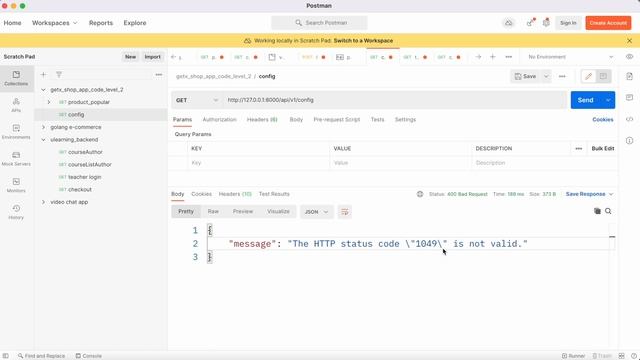Image resolution: width=640 pixels, height=360 pixels.
Task: Open the request more-options dots next to Save
Action: point(562,76)
